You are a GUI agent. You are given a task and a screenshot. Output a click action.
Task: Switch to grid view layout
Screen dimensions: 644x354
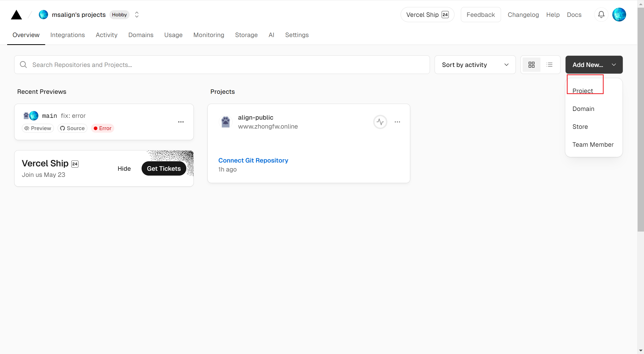pos(532,65)
